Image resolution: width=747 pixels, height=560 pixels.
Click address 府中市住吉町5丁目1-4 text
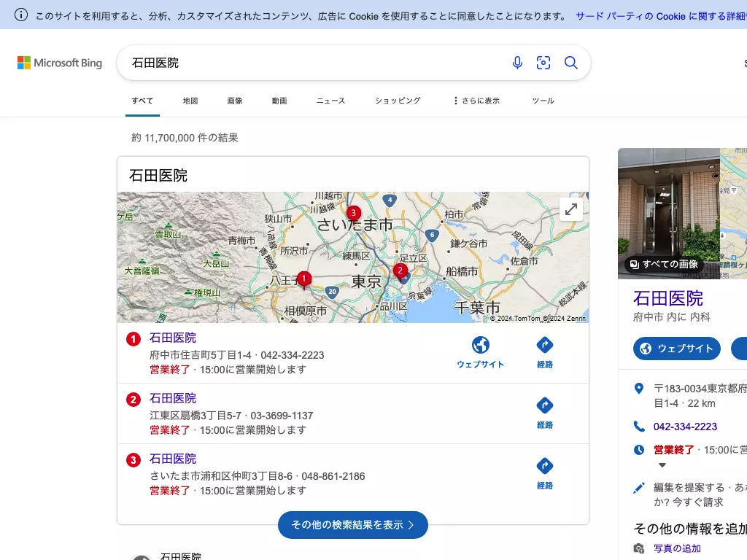pos(201,355)
